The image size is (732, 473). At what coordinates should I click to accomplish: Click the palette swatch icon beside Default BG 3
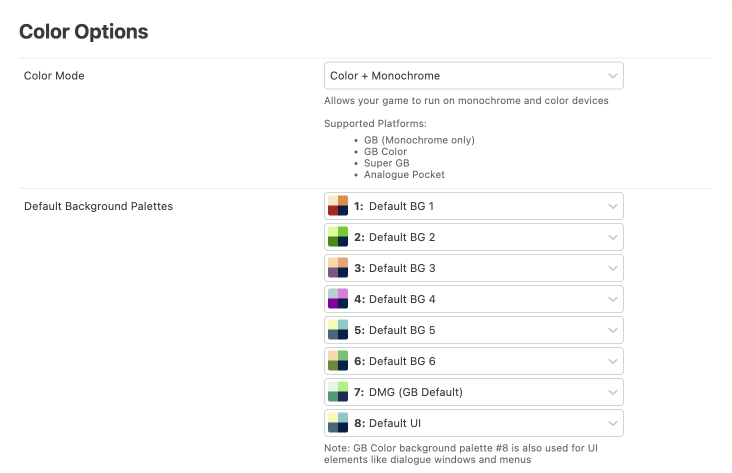tap(337, 268)
